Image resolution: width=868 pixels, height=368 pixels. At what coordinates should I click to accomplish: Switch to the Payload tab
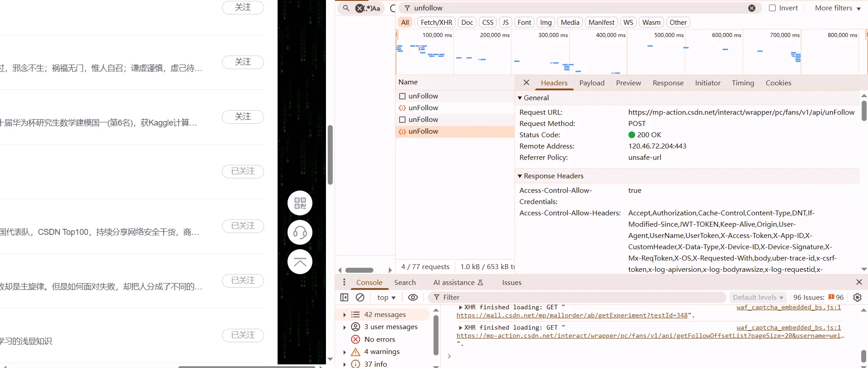(592, 83)
